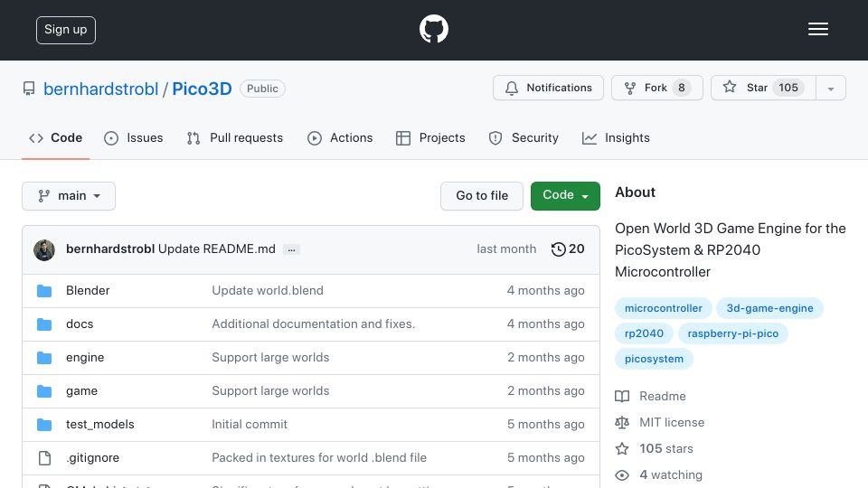Image resolution: width=868 pixels, height=488 pixels.
Task: Open the hamburger navigation menu
Action: 817,29
